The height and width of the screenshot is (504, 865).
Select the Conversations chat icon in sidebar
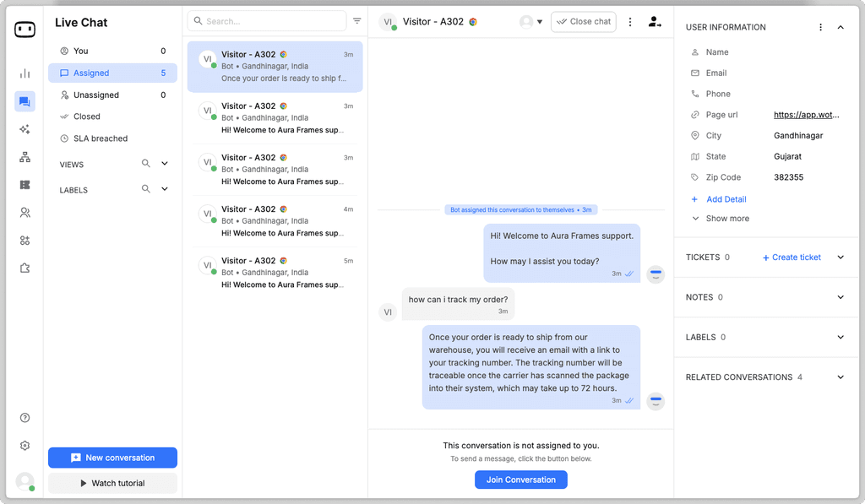(x=24, y=100)
